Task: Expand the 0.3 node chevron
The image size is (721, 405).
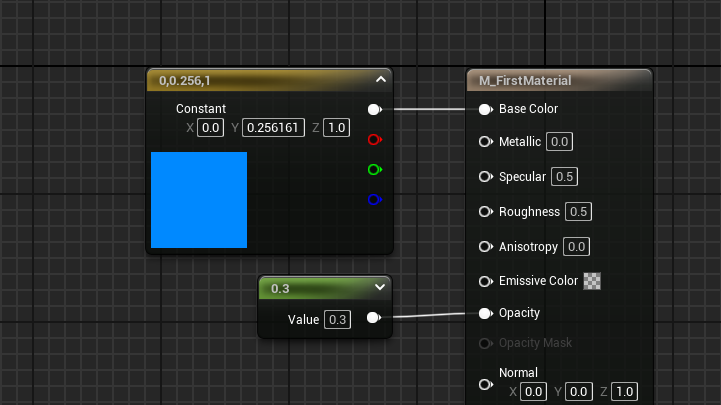Action: coord(380,287)
